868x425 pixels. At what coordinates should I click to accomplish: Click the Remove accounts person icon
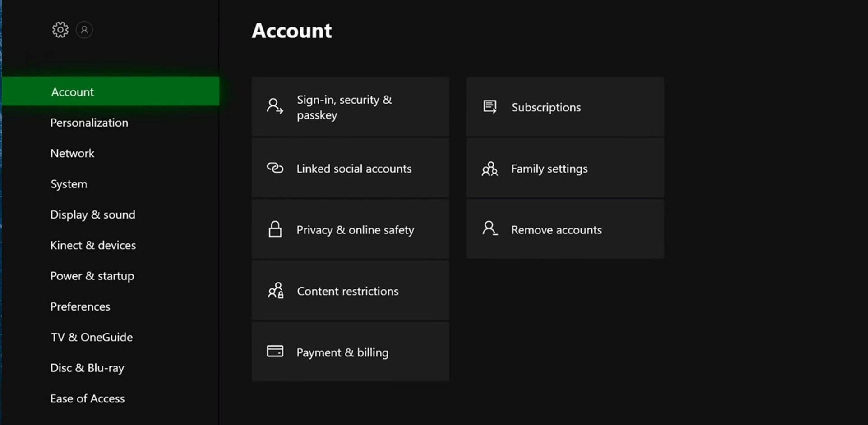489,229
